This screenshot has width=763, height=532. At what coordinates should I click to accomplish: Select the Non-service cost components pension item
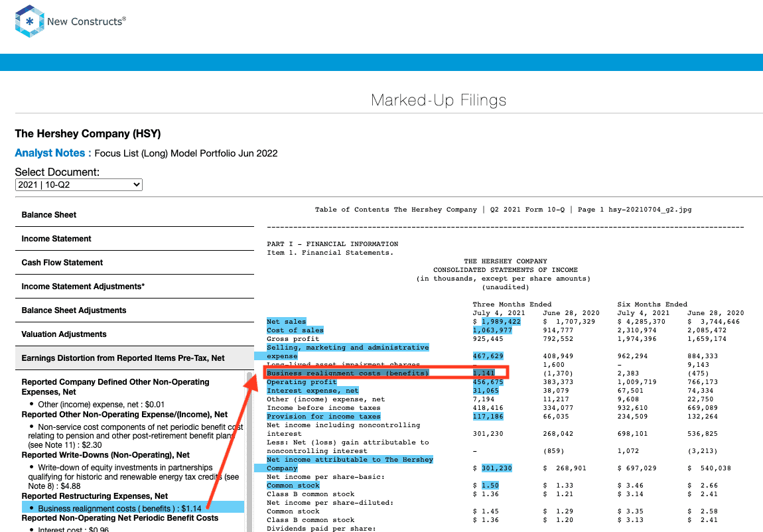(135, 436)
